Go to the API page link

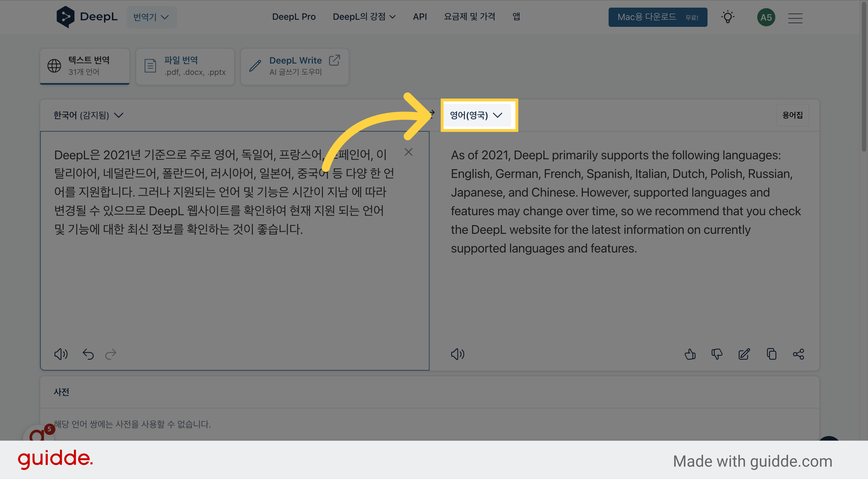(420, 17)
